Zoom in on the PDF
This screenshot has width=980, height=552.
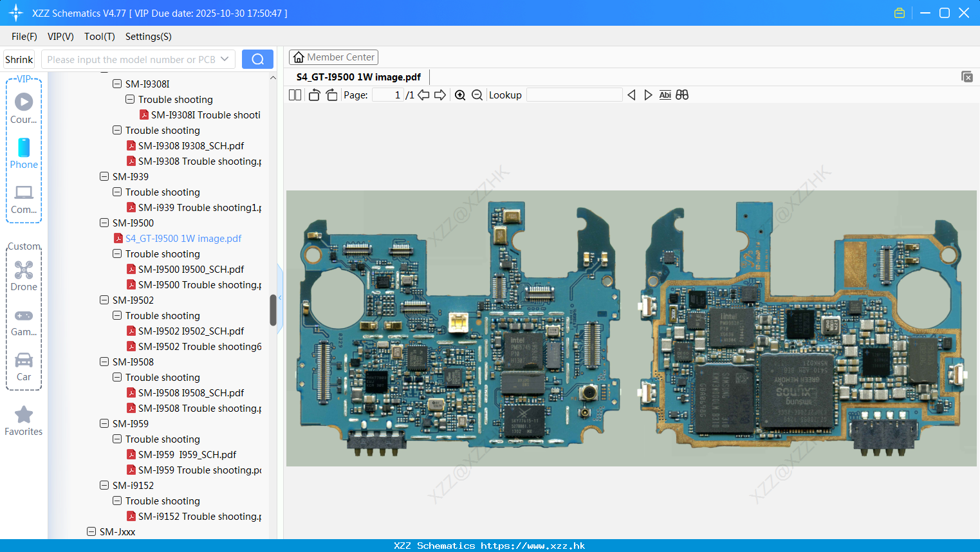tap(460, 95)
